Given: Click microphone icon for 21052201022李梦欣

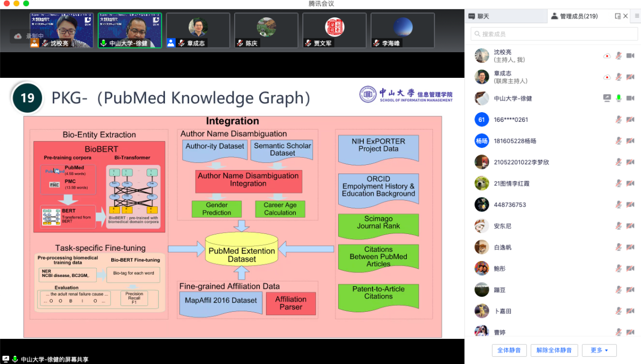Looking at the screenshot, I should point(619,162).
